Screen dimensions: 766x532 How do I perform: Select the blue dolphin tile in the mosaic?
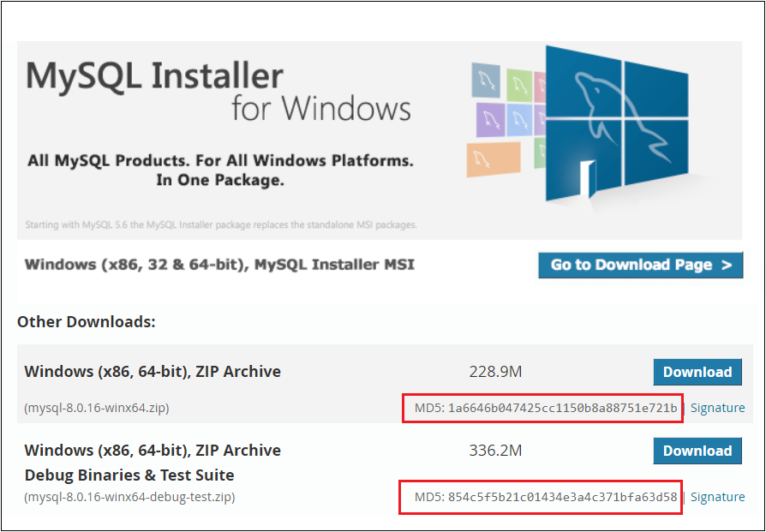[x=519, y=118]
